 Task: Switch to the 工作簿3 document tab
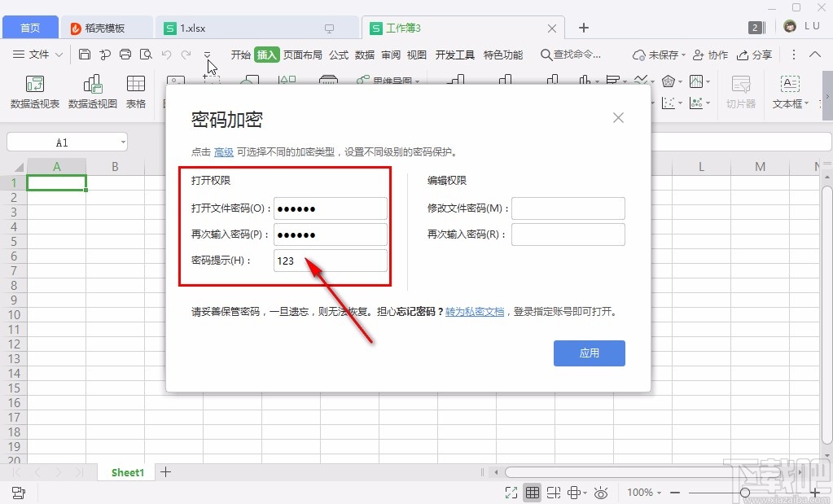401,27
